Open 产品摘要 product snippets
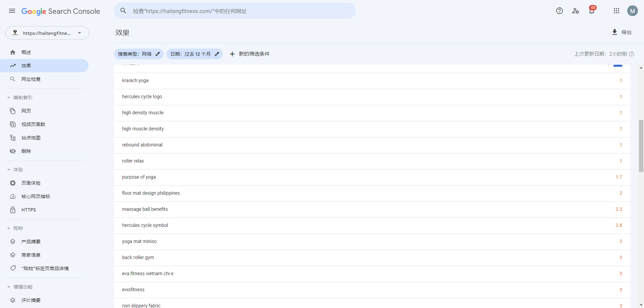The height and width of the screenshot is (308, 644). click(x=44, y=242)
